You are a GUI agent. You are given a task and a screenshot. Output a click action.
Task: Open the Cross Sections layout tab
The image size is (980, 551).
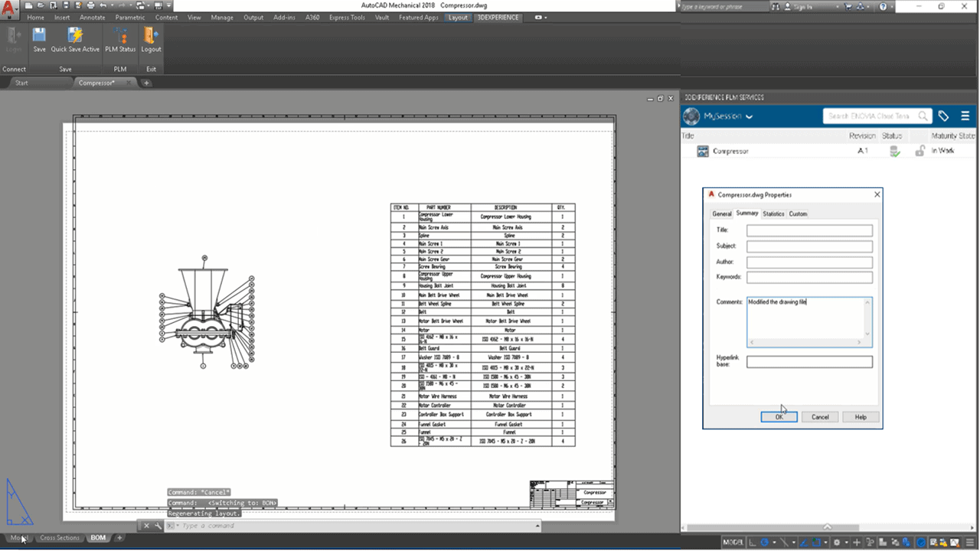tap(60, 538)
